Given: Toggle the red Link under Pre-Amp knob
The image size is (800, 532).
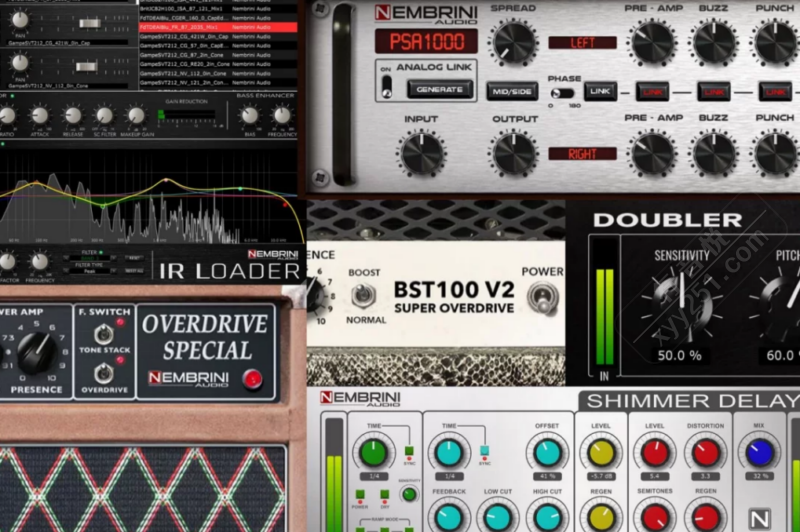Looking at the screenshot, I should tap(652, 92).
